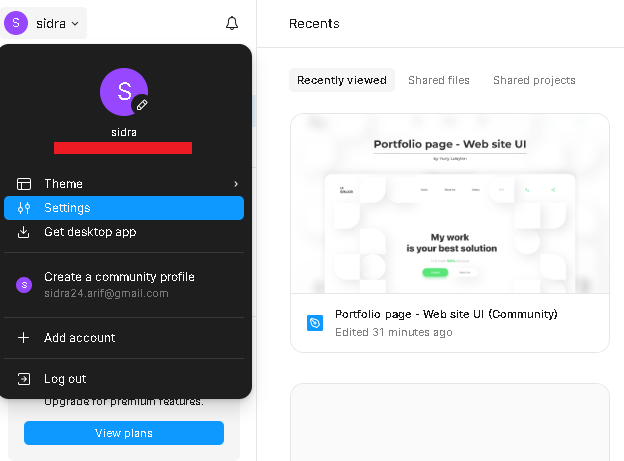
Task: Click the notification bell icon
Action: click(x=232, y=23)
